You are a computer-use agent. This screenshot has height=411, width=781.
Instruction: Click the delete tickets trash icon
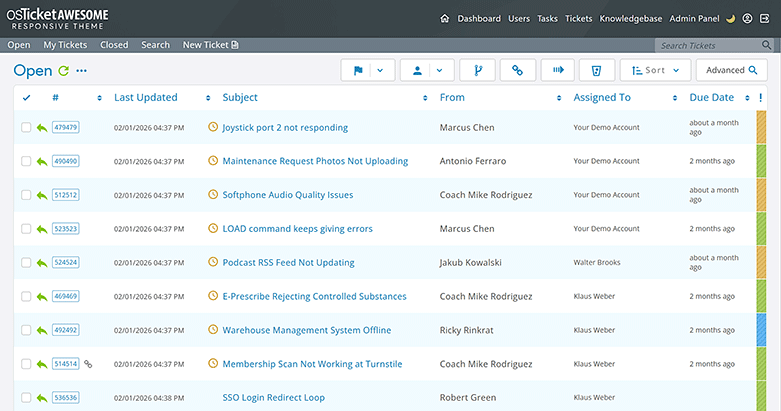(596, 70)
